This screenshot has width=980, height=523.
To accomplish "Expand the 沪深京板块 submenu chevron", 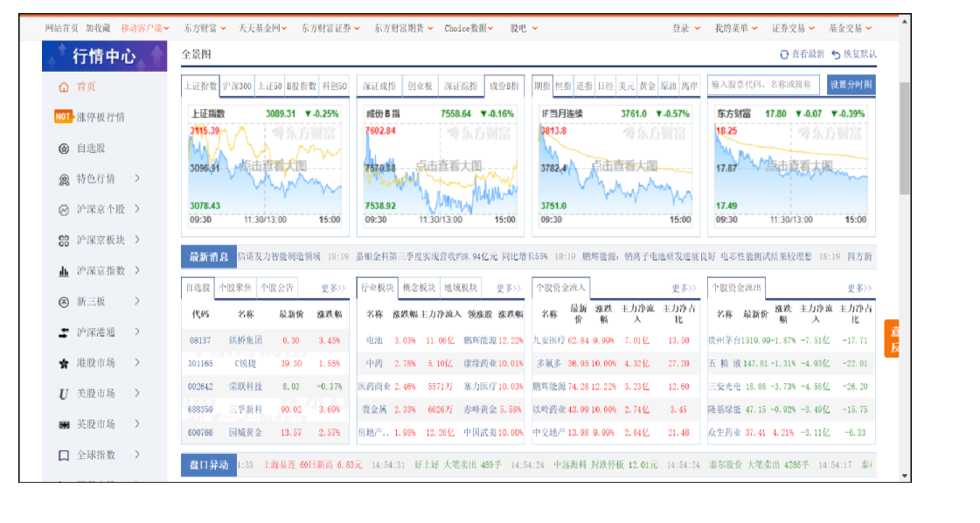I will [137, 240].
